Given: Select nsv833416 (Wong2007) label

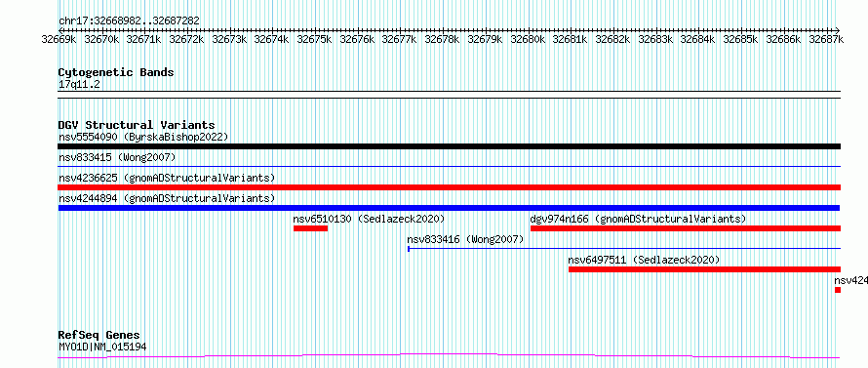Looking at the screenshot, I should pos(465,239).
